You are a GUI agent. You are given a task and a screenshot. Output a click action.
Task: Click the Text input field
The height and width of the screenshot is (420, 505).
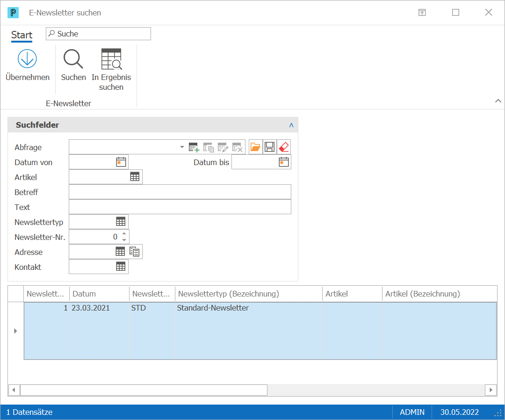coord(180,207)
